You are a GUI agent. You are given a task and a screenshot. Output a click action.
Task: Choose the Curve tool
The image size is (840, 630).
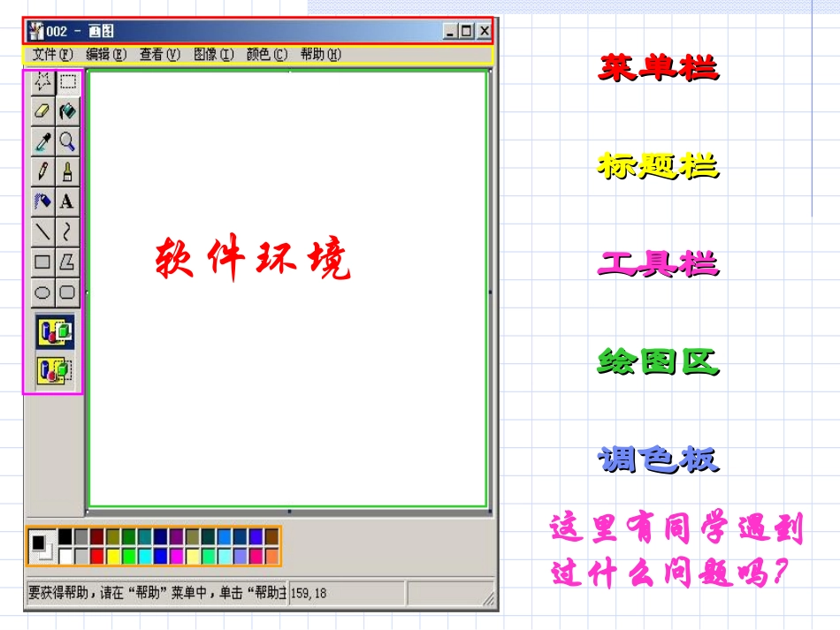click(x=67, y=232)
